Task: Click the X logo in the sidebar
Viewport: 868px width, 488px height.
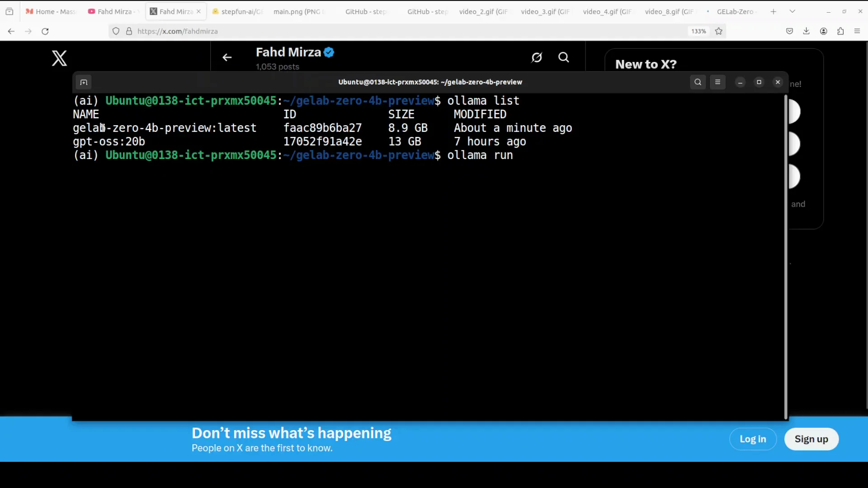Action: [59, 58]
